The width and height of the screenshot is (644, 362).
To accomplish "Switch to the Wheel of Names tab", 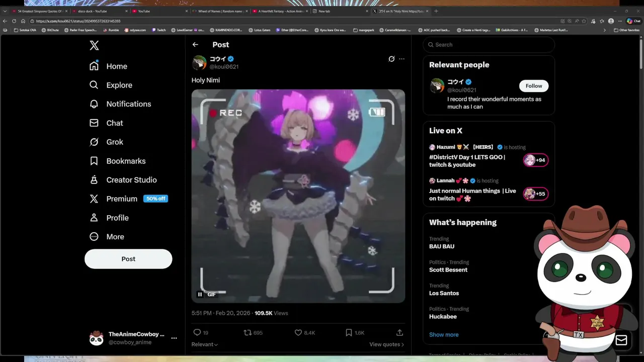I will [219, 11].
